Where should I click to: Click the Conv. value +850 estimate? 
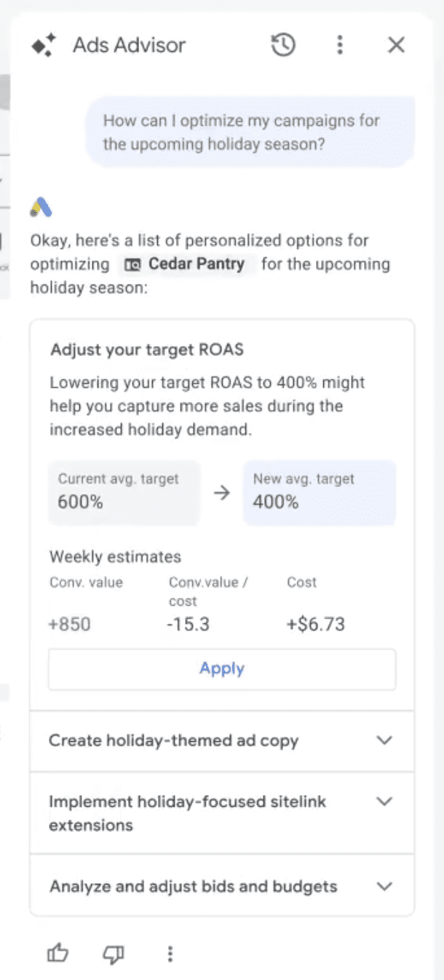[71, 623]
